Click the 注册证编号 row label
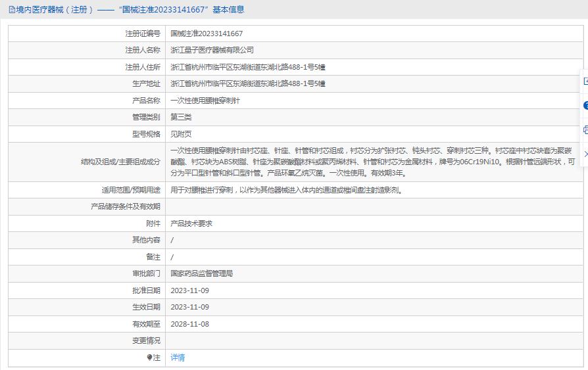 coord(143,34)
